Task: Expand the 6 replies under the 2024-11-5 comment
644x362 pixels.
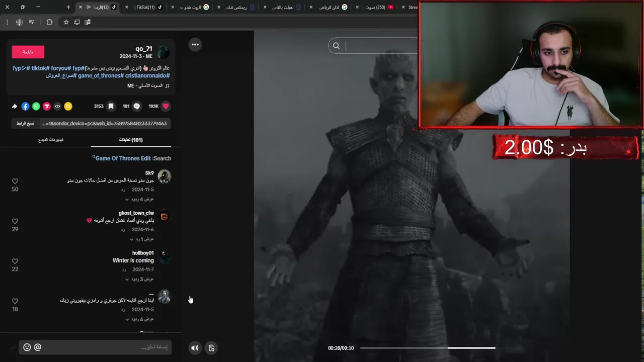Action: [x=139, y=319]
